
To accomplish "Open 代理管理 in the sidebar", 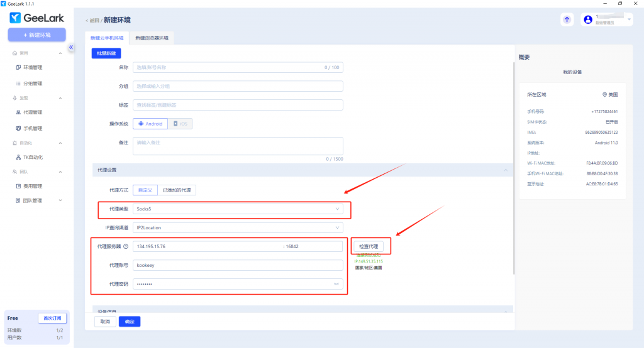I will pos(33,112).
